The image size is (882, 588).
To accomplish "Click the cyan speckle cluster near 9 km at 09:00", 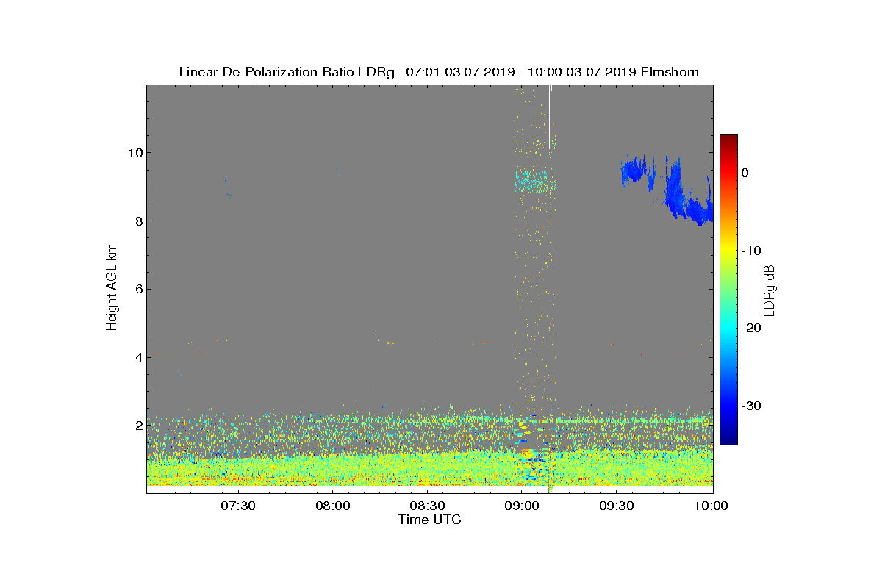I will click(x=534, y=180).
